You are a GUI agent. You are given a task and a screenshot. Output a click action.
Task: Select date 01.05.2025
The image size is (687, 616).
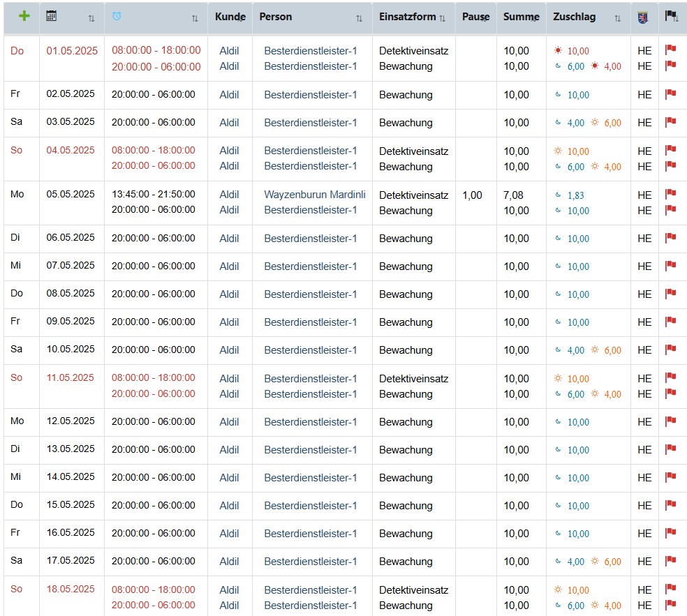(72, 51)
